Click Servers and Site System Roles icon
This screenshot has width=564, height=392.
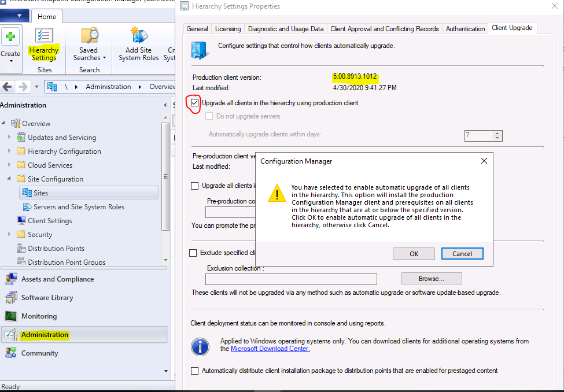pos(27,207)
